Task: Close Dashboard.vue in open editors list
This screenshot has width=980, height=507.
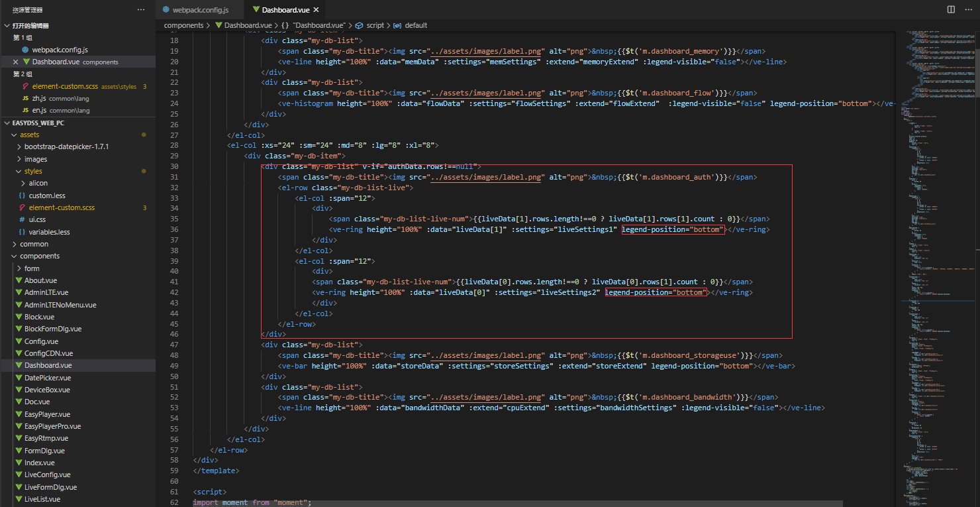Action: pos(16,62)
